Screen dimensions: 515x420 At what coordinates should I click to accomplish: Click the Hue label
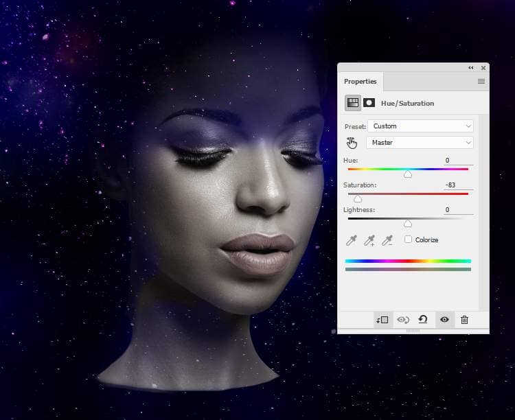tap(350, 161)
